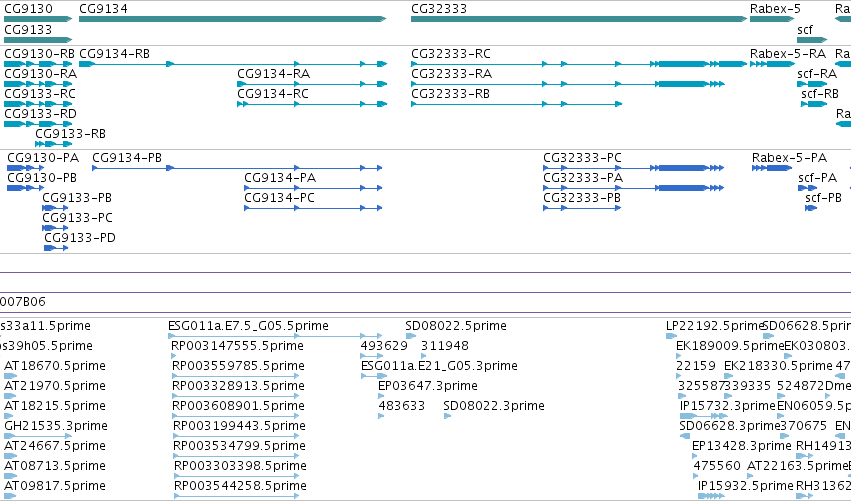Select EST EP03647.3prime

(x=428, y=386)
